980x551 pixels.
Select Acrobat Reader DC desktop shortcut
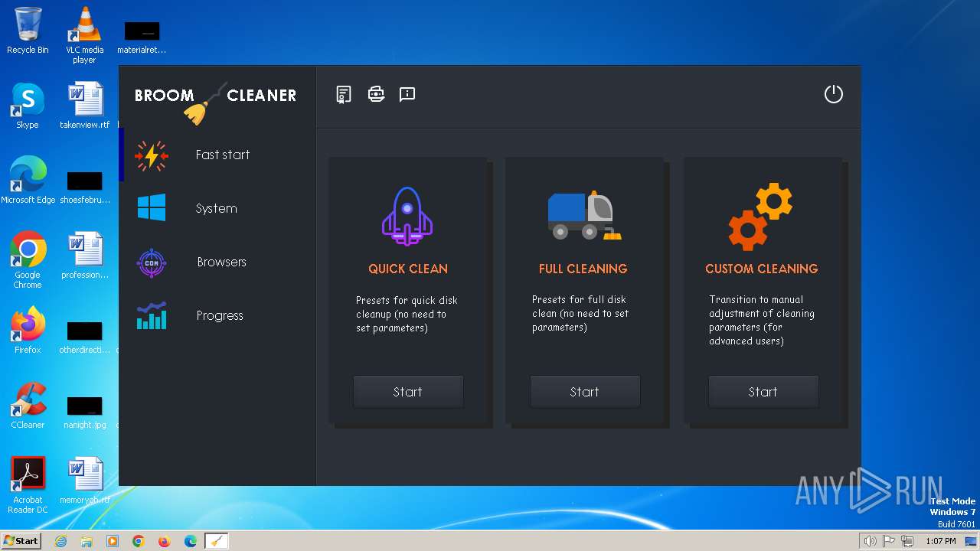pos(29,485)
